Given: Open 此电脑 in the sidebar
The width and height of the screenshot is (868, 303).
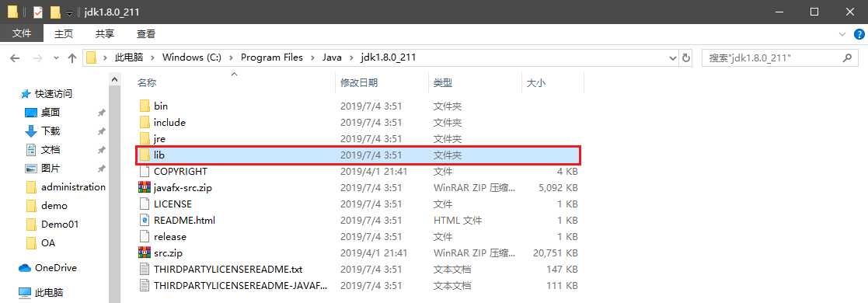Looking at the screenshot, I should pyautogui.click(x=49, y=292).
